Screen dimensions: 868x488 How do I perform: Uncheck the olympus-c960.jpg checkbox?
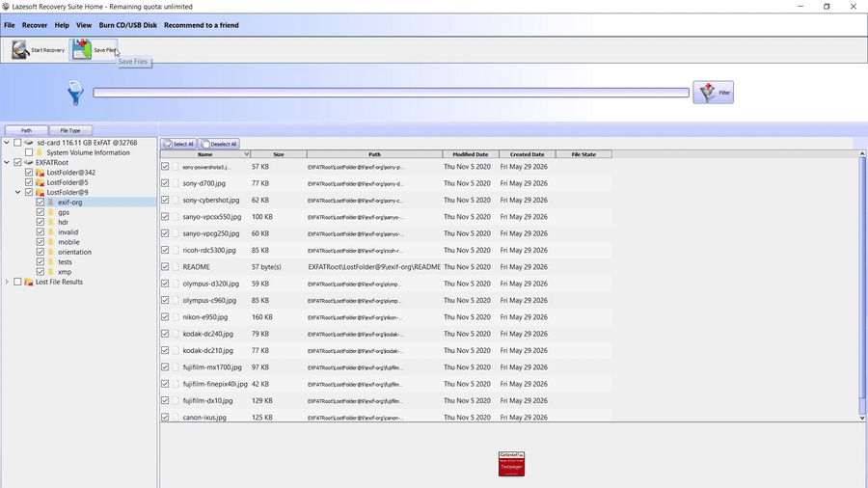(x=165, y=301)
